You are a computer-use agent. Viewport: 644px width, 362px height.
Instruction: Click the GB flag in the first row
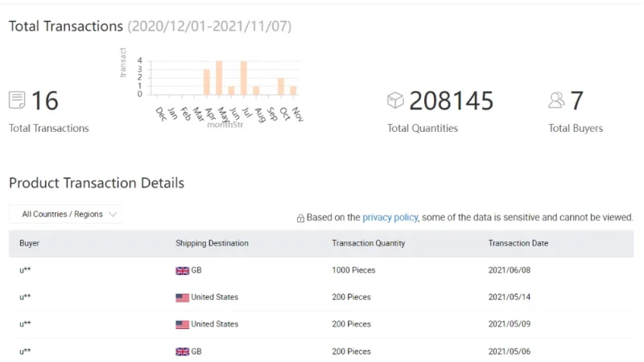182,271
